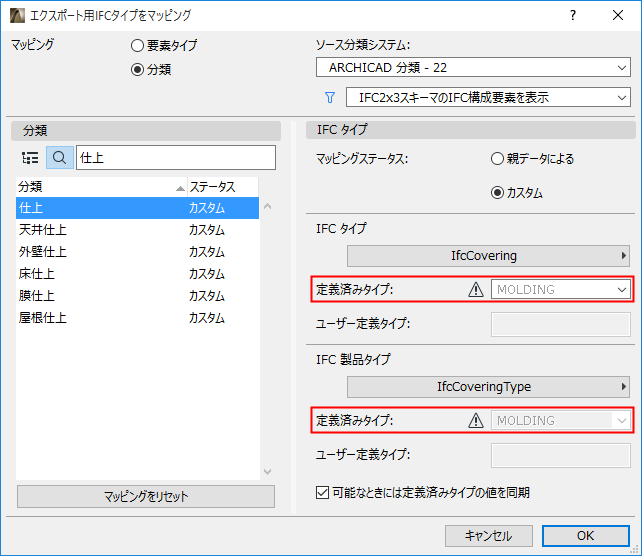Open the help question mark button
642x556 pixels.
[573, 16]
